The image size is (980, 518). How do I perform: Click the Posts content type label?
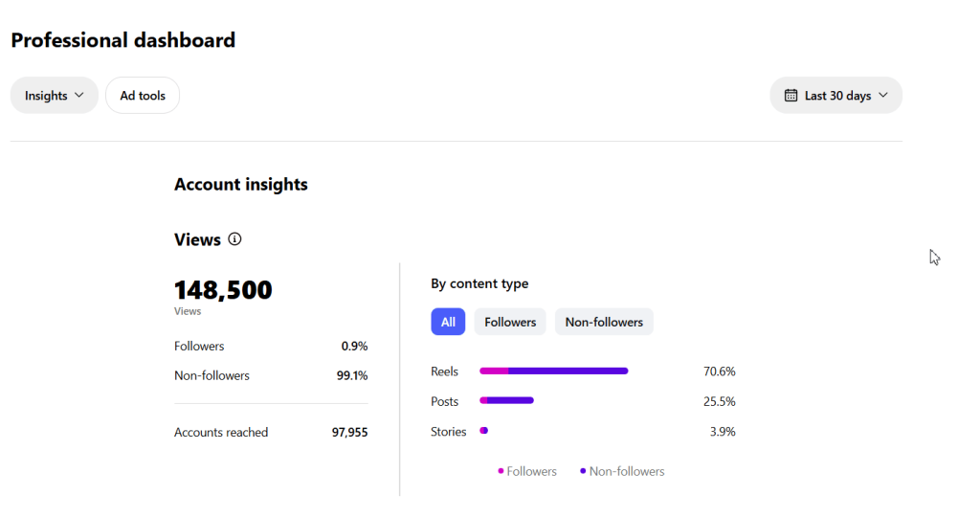[x=444, y=401]
